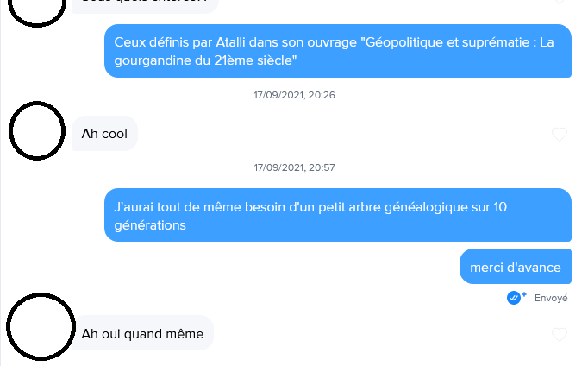Open profile avatar next to "Ah cool"
The height and width of the screenshot is (366, 588).
(x=37, y=130)
